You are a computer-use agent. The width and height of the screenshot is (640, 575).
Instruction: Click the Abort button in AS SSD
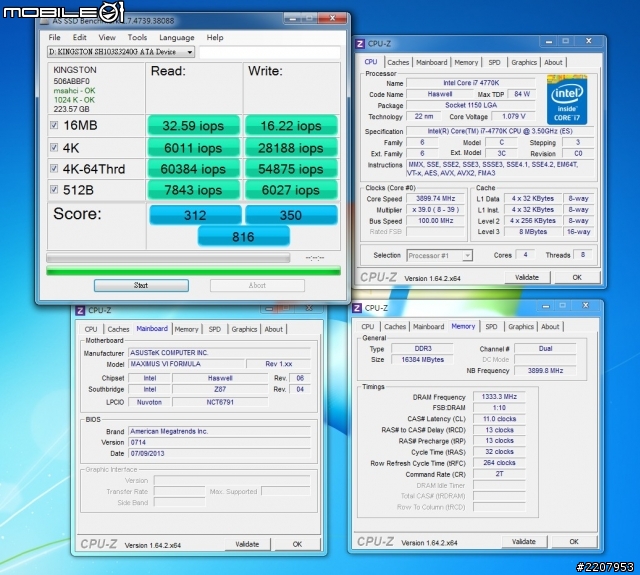pos(257,285)
